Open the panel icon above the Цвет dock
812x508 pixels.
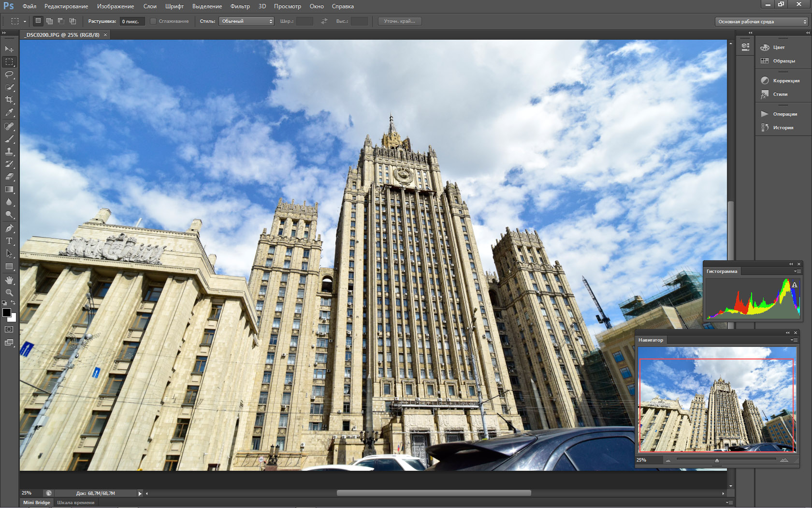[x=745, y=47]
